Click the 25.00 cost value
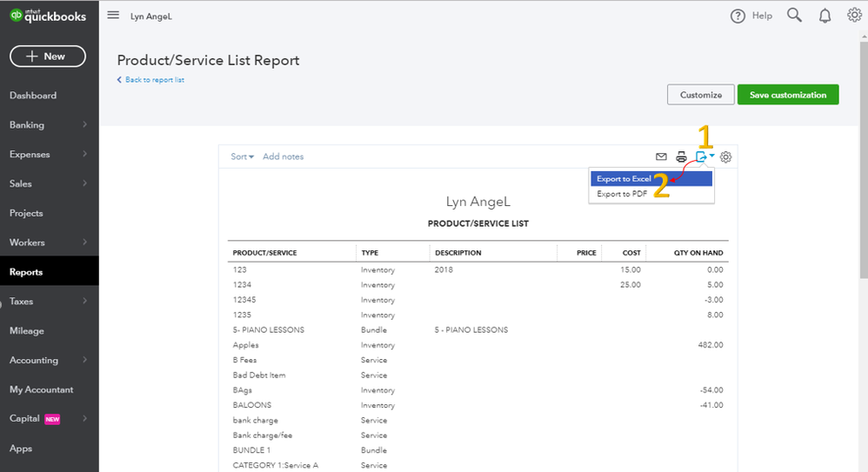The image size is (868, 472). tap(631, 284)
